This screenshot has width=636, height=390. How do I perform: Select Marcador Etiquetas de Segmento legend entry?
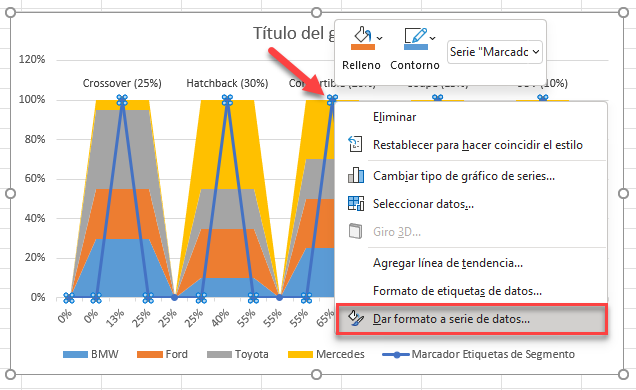coord(478,354)
